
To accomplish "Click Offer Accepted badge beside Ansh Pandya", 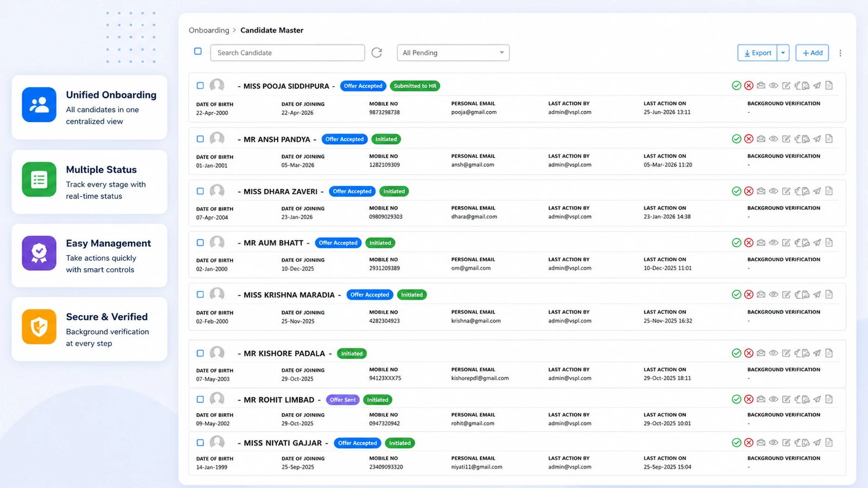I will tap(344, 139).
